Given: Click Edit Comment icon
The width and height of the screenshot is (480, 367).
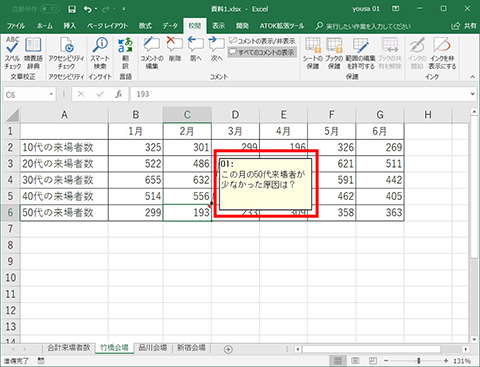Looking at the screenshot, I should tap(152, 53).
